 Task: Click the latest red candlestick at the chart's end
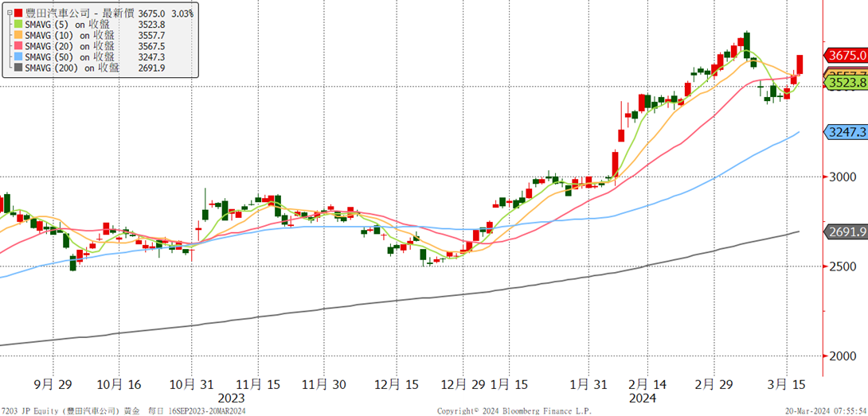click(800, 64)
